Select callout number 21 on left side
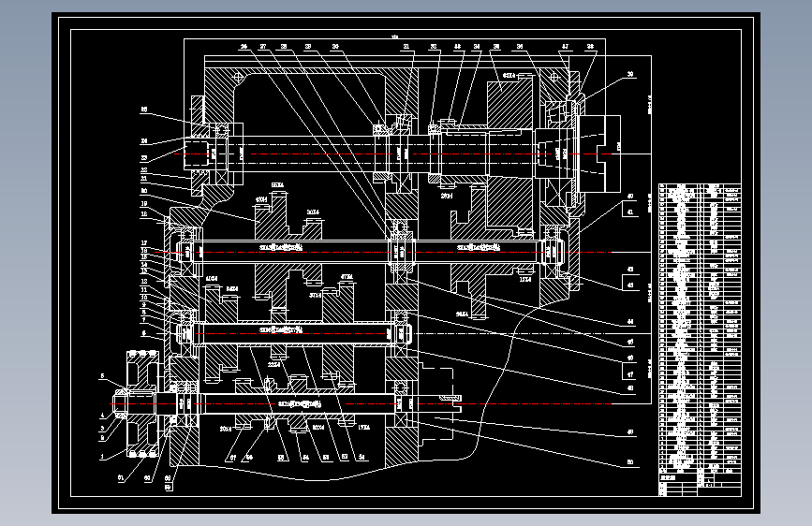 click(x=144, y=179)
